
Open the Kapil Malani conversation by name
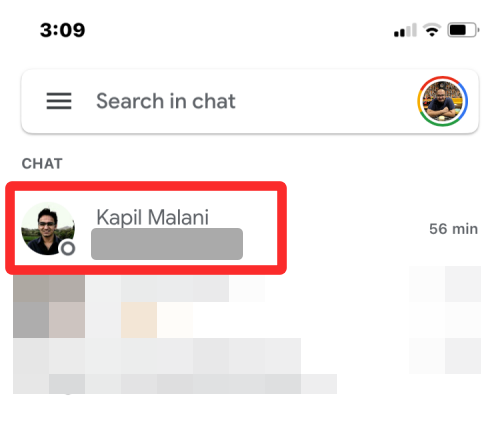[x=152, y=217]
